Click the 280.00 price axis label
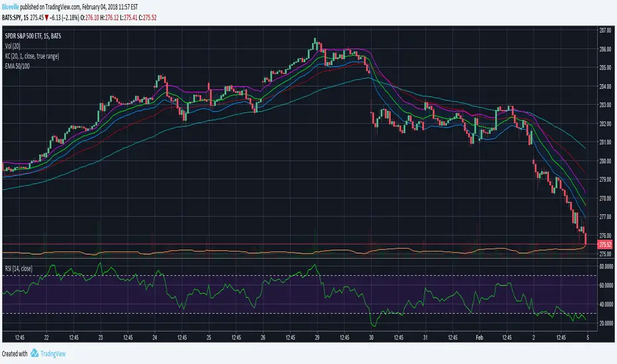This screenshot has height=364, width=617. (605, 161)
